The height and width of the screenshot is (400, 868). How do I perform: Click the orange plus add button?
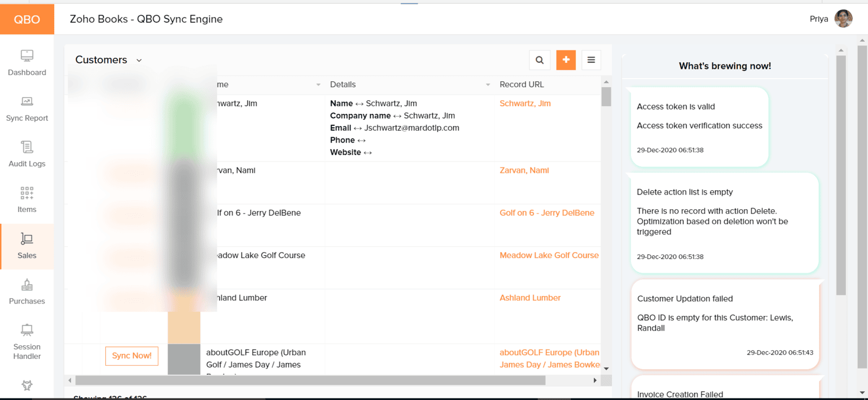pos(566,60)
